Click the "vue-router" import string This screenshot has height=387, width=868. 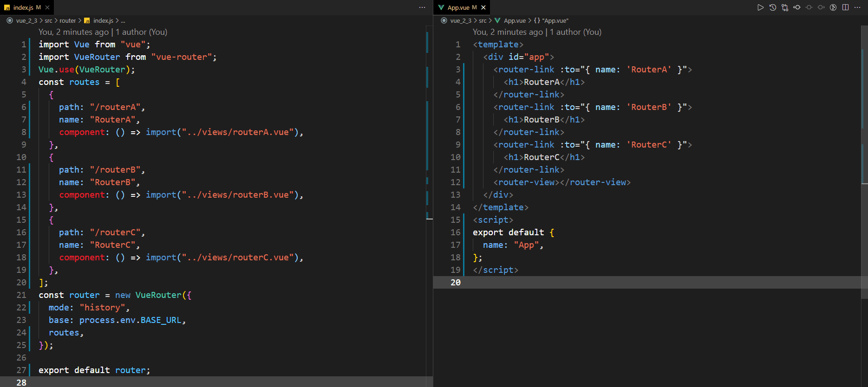point(182,57)
